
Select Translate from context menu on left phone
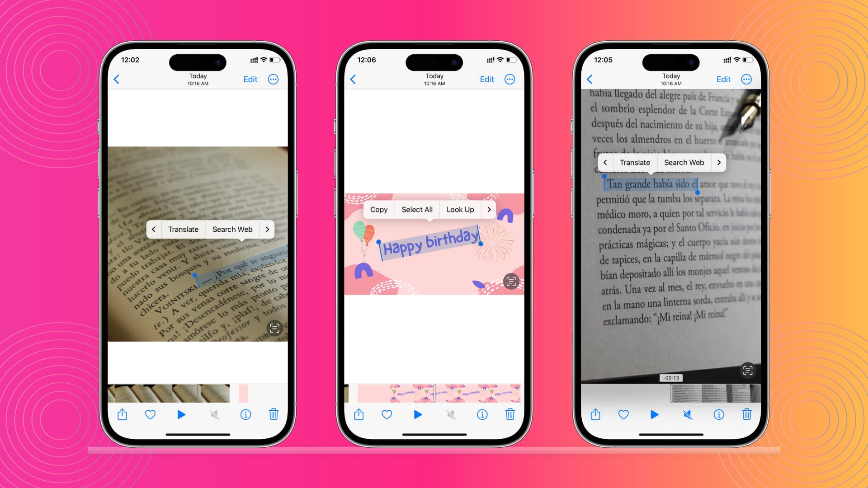183,230
